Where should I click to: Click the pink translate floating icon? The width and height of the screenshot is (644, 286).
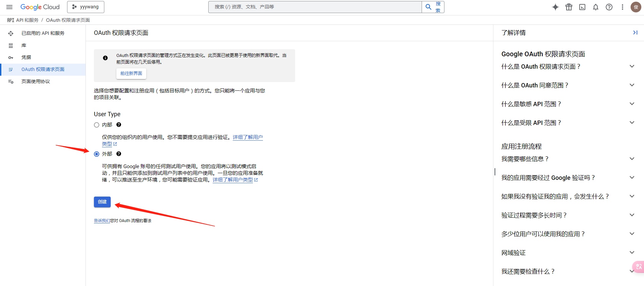pos(638,267)
